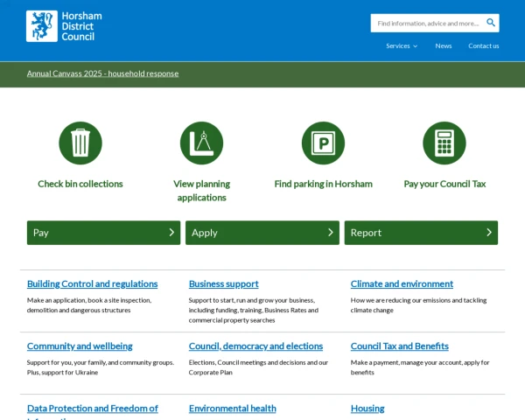Click 'Pay your Council Tax' text link
The height and width of the screenshot is (420, 525).
coord(444,184)
